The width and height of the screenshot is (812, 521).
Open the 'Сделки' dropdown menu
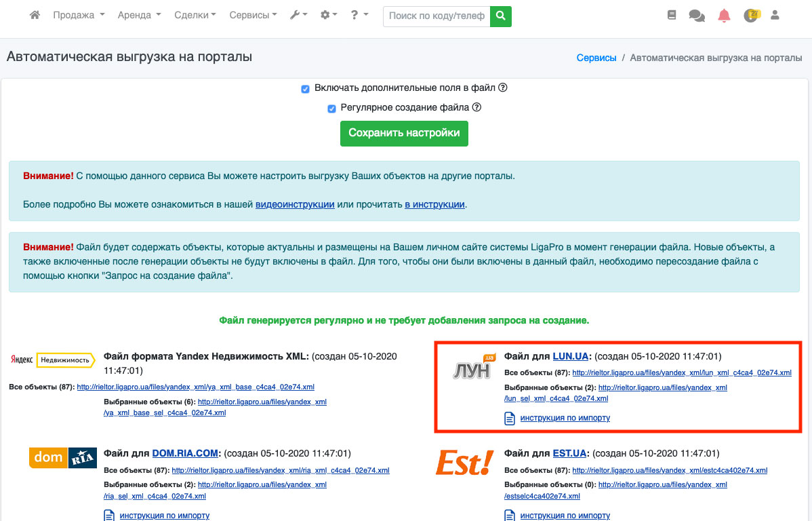(195, 15)
